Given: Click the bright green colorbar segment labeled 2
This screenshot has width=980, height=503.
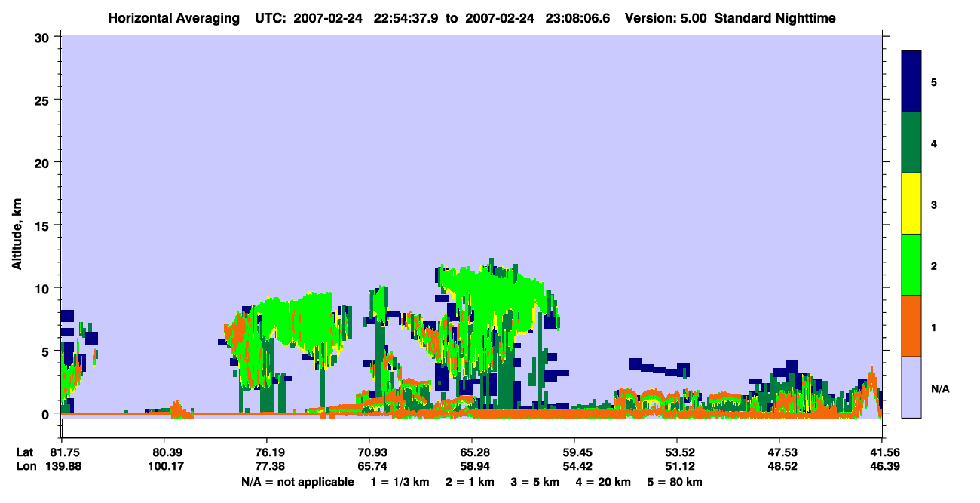Looking at the screenshot, I should coord(911,265).
